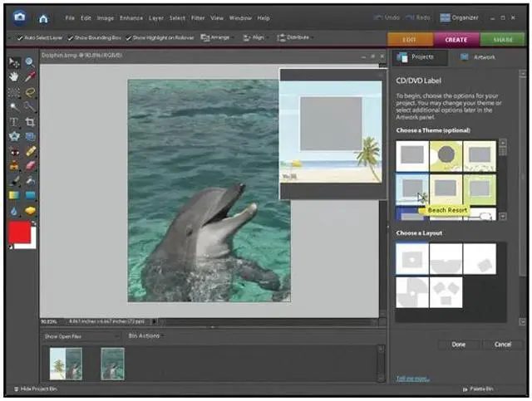Viewport: 532px width, 401px height.
Task: Select the Brush tool
Action: pos(14,181)
